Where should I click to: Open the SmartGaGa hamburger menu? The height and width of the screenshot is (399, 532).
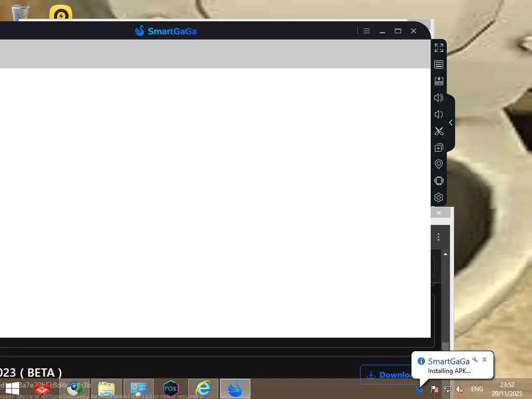(x=367, y=31)
